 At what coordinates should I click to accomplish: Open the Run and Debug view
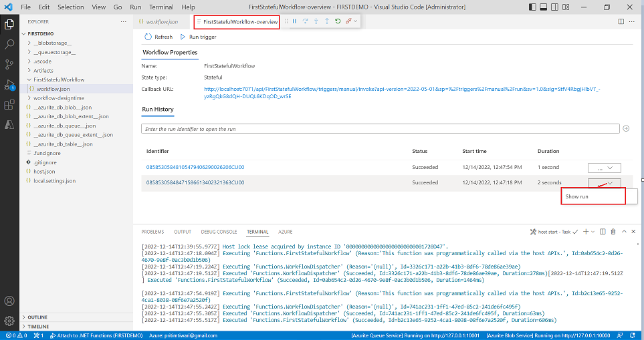(x=9, y=85)
